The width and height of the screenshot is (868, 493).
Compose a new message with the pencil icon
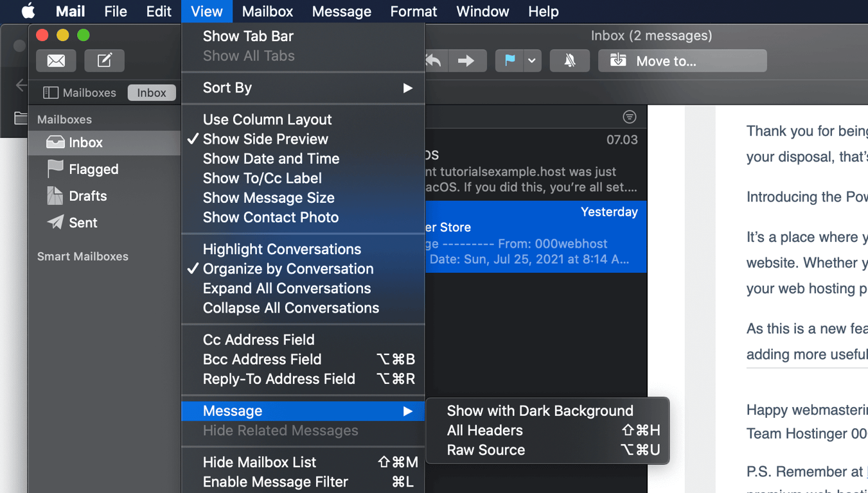coord(104,60)
